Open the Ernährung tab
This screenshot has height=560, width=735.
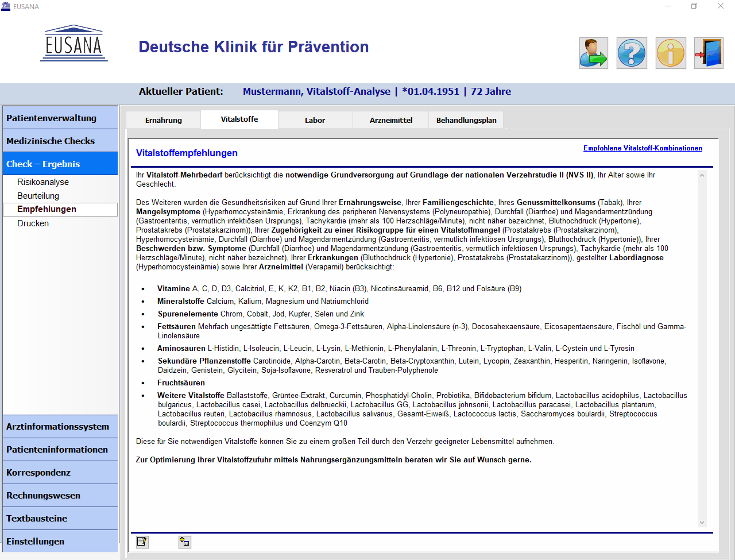click(x=164, y=120)
